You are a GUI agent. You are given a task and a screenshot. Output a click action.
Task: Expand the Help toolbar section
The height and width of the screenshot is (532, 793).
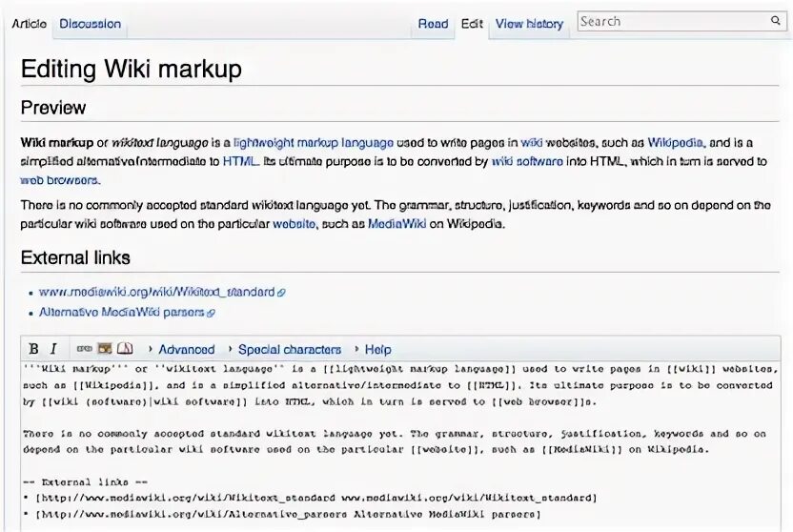pos(377,350)
